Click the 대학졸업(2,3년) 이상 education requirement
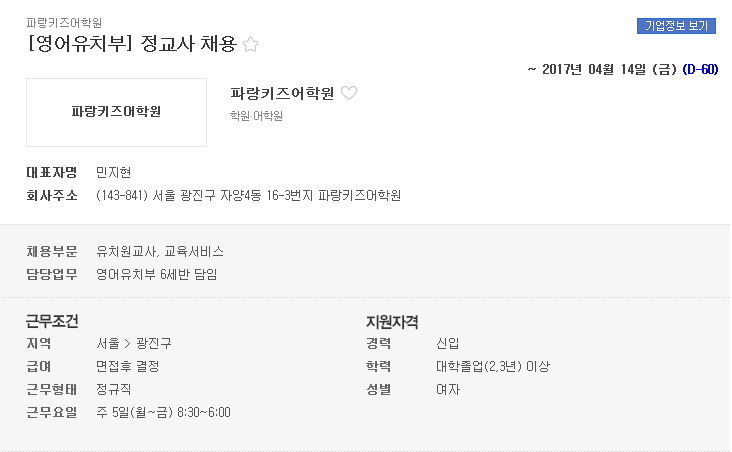Screen dimensions: 732x452 coord(493,366)
